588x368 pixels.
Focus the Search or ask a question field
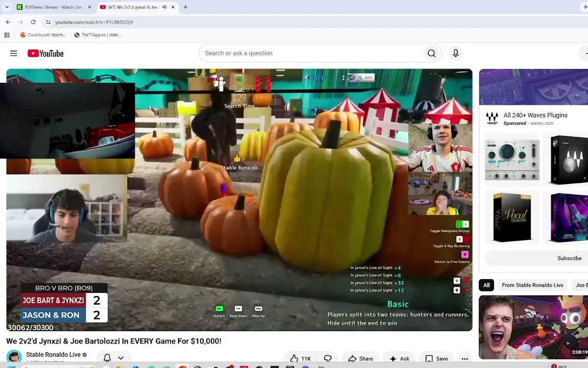[311, 53]
